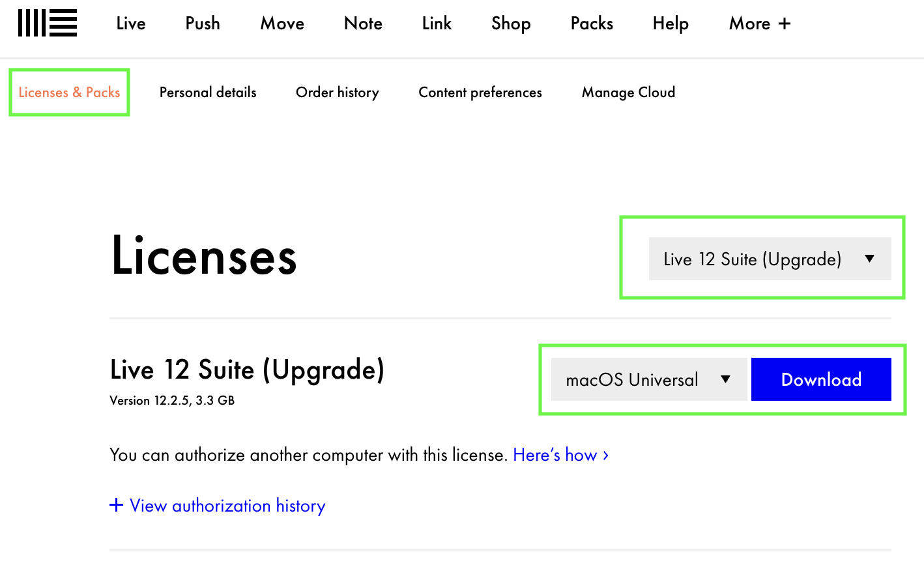924x567 pixels.
Task: Open the Order history tab
Action: [x=337, y=93]
